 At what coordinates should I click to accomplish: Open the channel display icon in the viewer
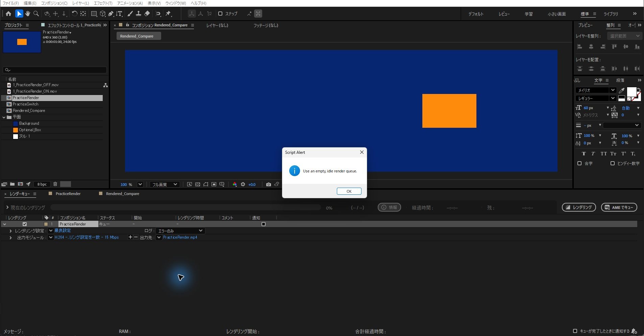pyautogui.click(x=235, y=185)
